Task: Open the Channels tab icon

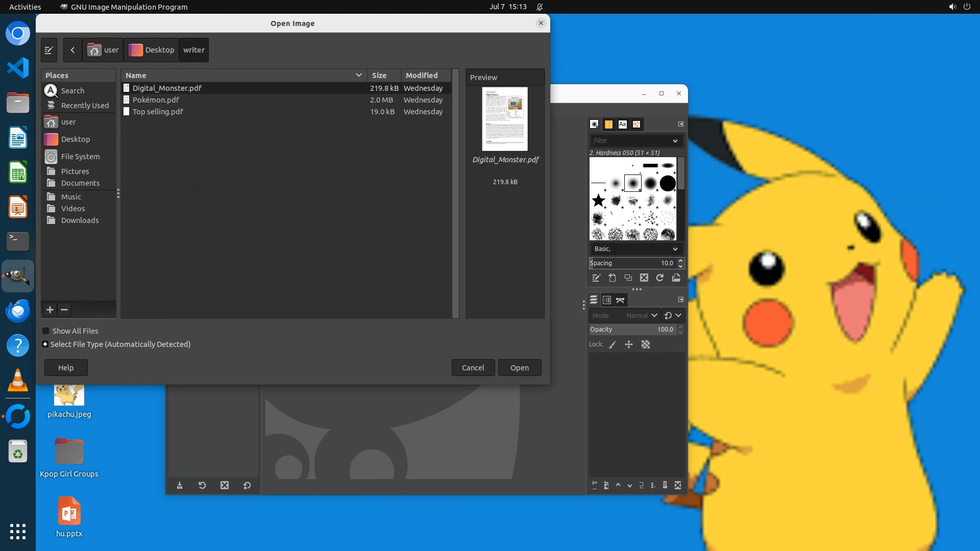Action: [607, 300]
